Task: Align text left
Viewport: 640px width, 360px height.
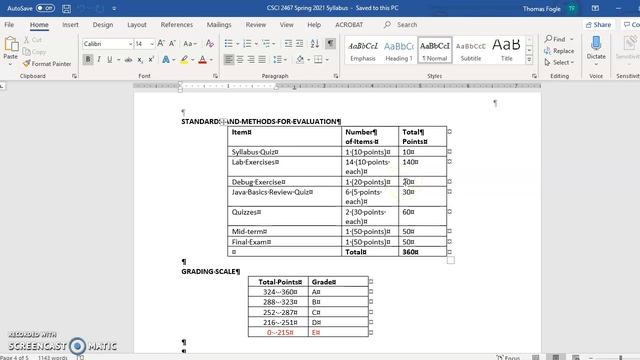Action: [229, 60]
